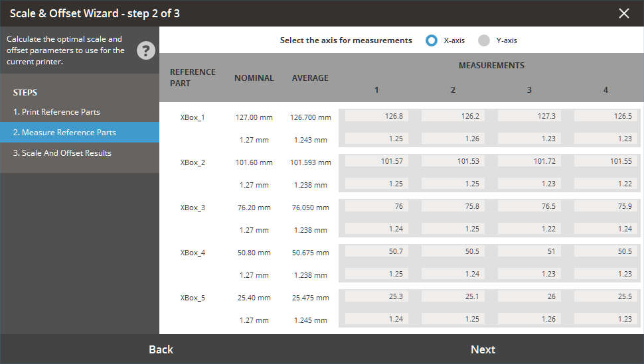Close the Scale & Offset Wizard
The image size is (644, 364).
tap(623, 13)
